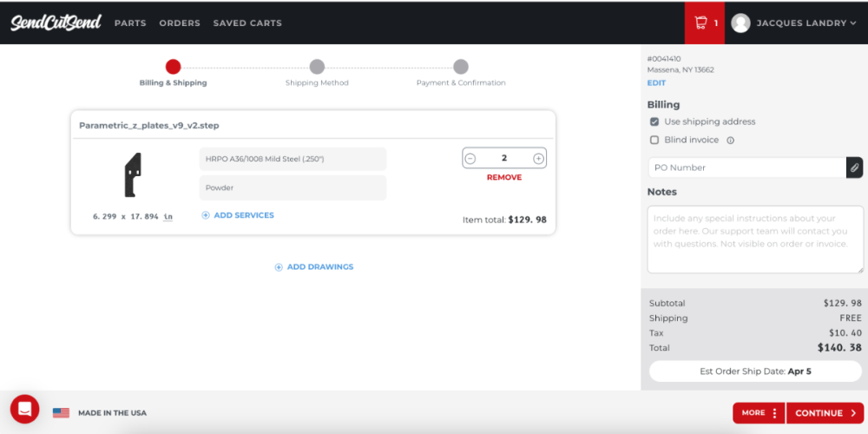
Task: Click the user avatar icon
Action: tap(740, 23)
